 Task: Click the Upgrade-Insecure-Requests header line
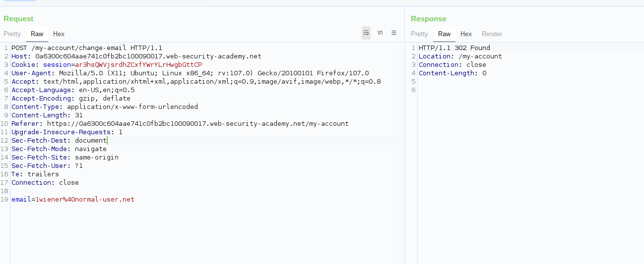tap(67, 132)
